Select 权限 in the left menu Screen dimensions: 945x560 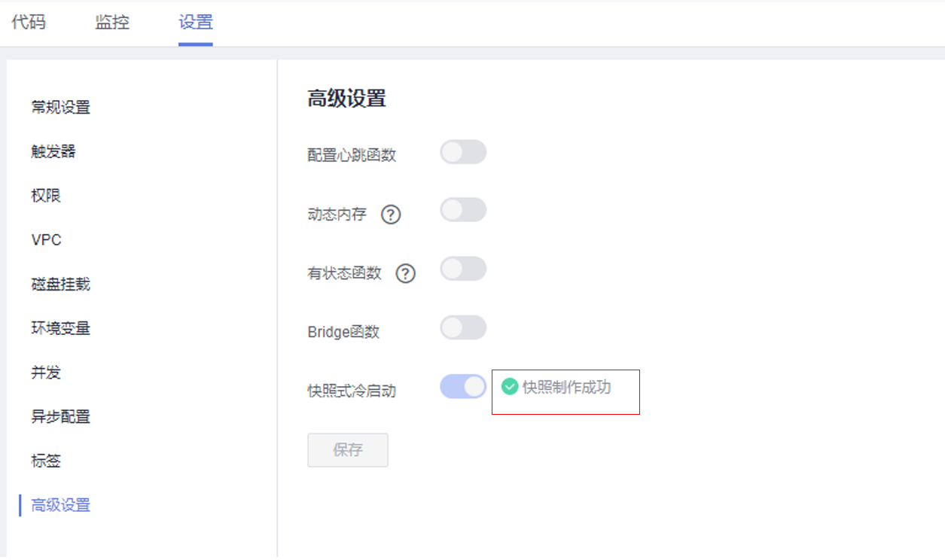coord(46,196)
